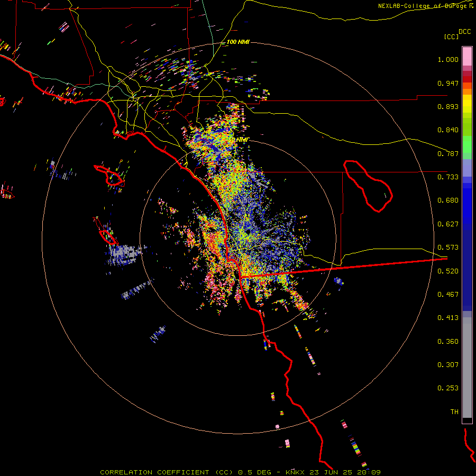
Task: Click the 20:09 timestamp in caption
Action: pos(369,472)
